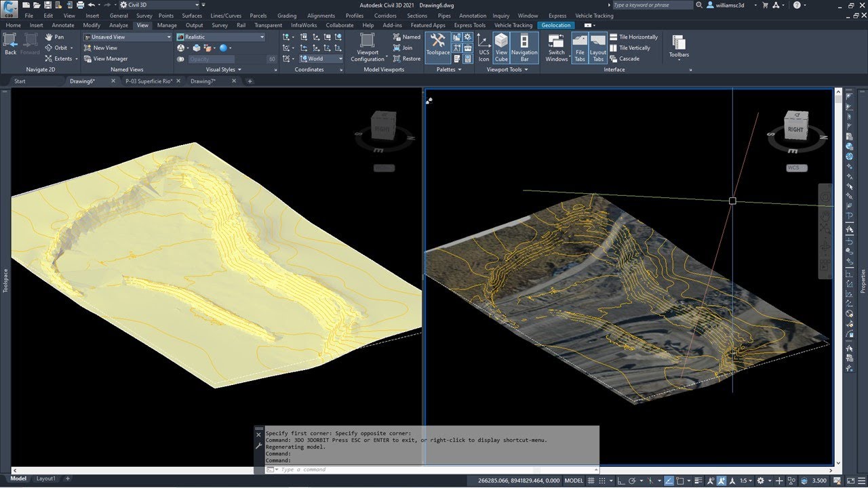This screenshot has height=488, width=868.
Task: Click the Cascade windows icon
Action: pyautogui.click(x=625, y=59)
